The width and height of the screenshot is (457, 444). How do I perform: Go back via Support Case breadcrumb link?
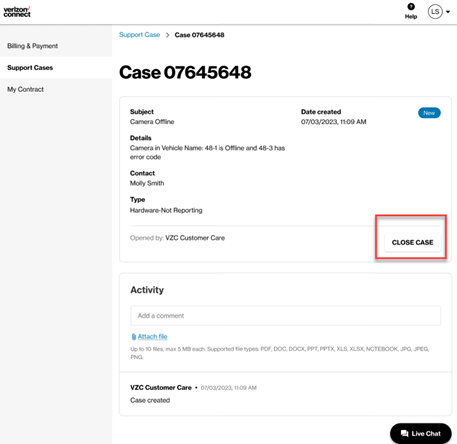[x=139, y=35]
